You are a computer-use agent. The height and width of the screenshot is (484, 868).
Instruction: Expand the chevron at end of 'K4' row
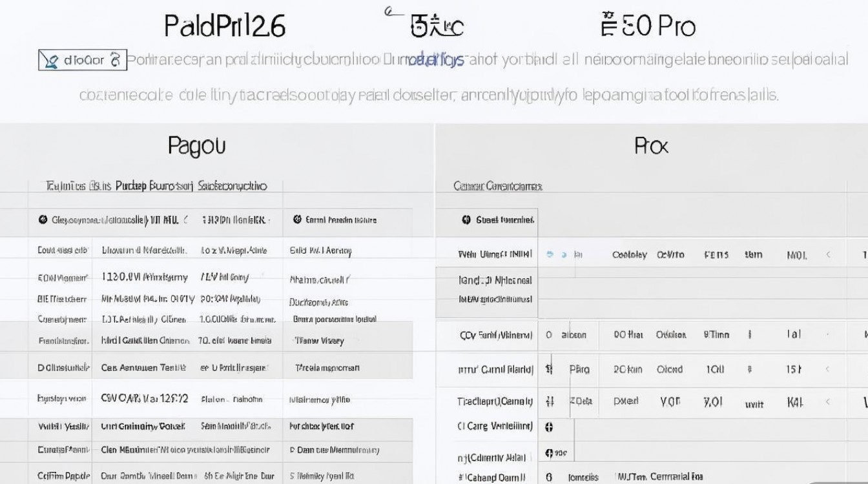829,402
